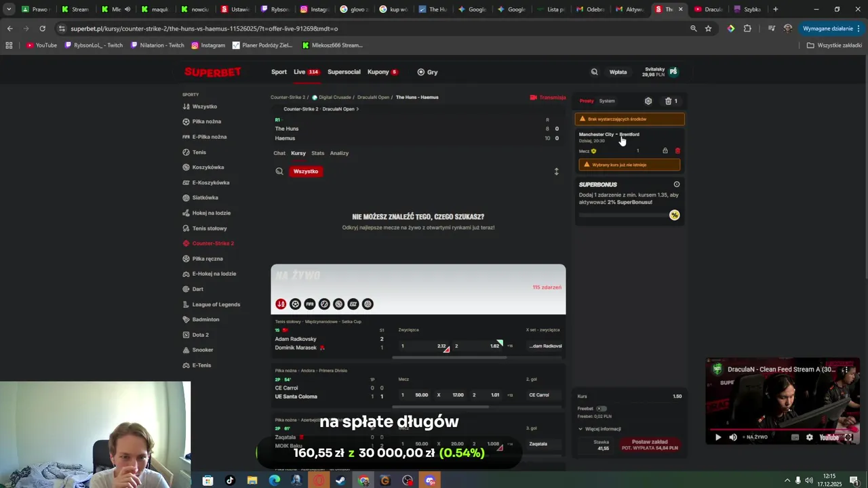Click Transmisja stream link

coord(548,98)
